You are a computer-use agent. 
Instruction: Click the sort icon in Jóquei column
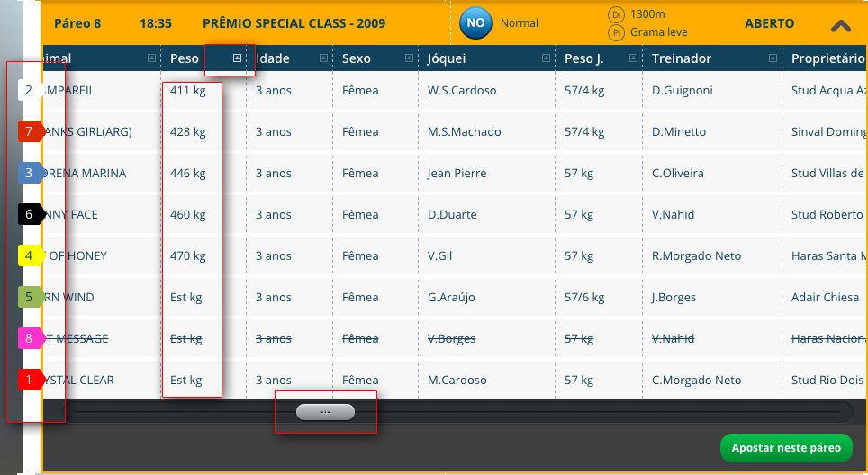(x=546, y=58)
